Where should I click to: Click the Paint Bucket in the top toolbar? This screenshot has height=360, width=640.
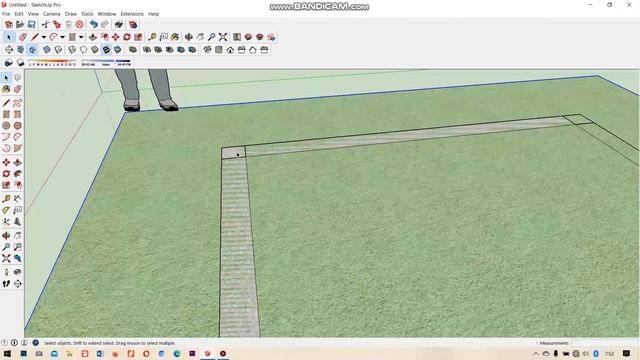175,37
